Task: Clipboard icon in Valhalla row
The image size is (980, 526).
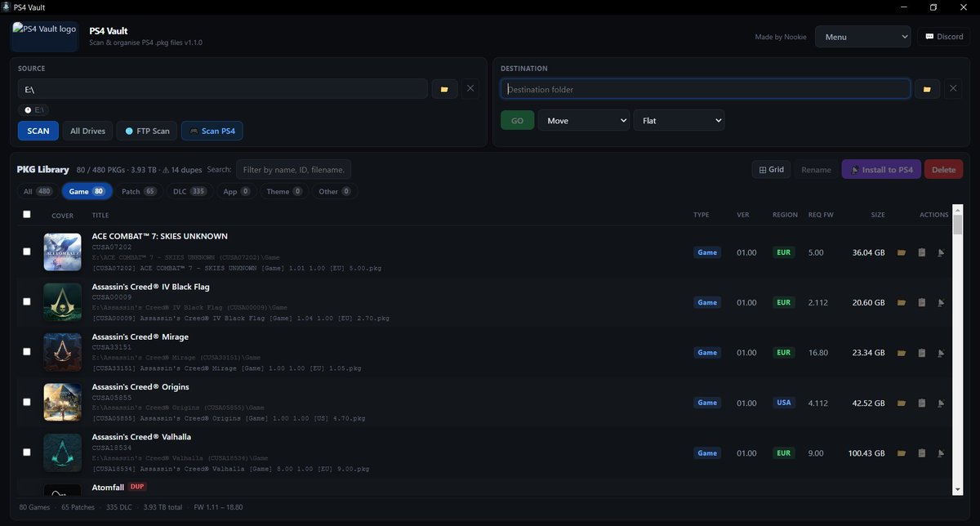Action: (x=921, y=453)
